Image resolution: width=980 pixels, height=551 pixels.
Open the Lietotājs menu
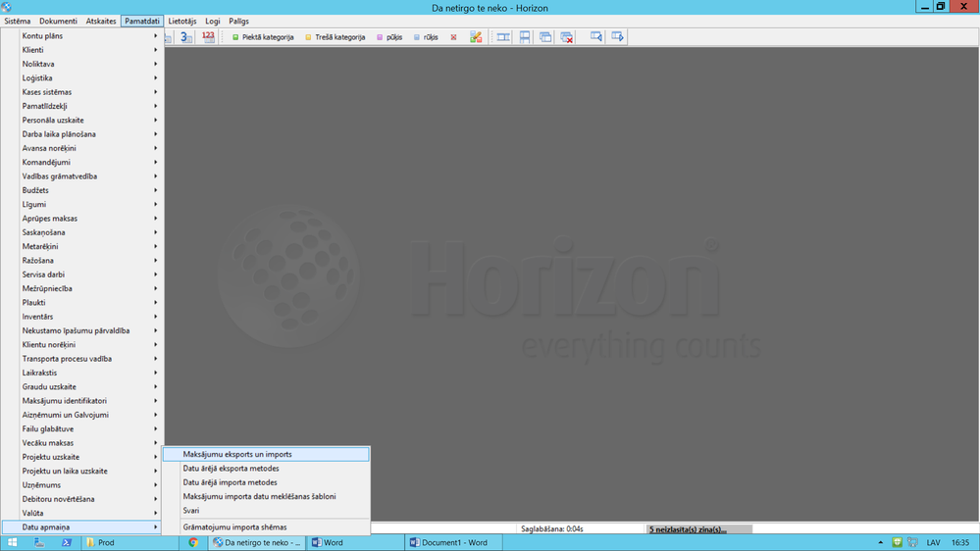click(x=181, y=21)
